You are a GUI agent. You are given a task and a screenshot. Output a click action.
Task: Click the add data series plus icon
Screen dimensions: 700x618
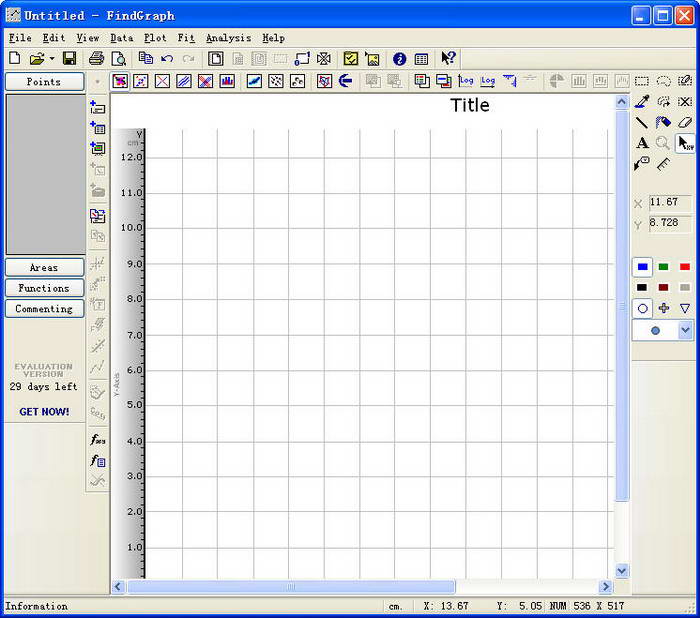[x=97, y=107]
